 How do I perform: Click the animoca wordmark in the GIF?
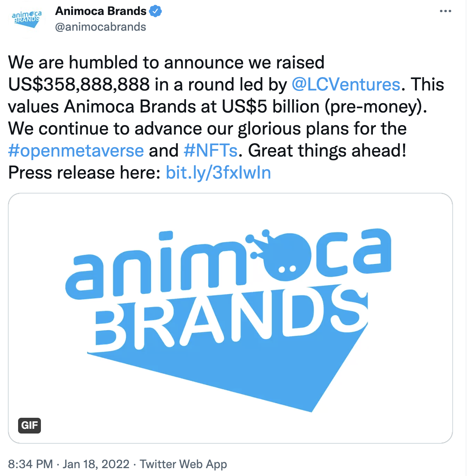pos(228,260)
